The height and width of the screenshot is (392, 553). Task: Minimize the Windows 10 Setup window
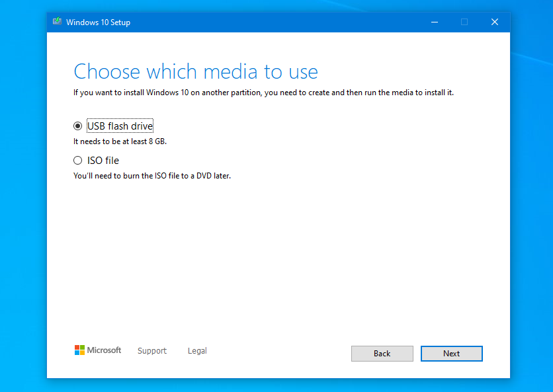point(434,22)
